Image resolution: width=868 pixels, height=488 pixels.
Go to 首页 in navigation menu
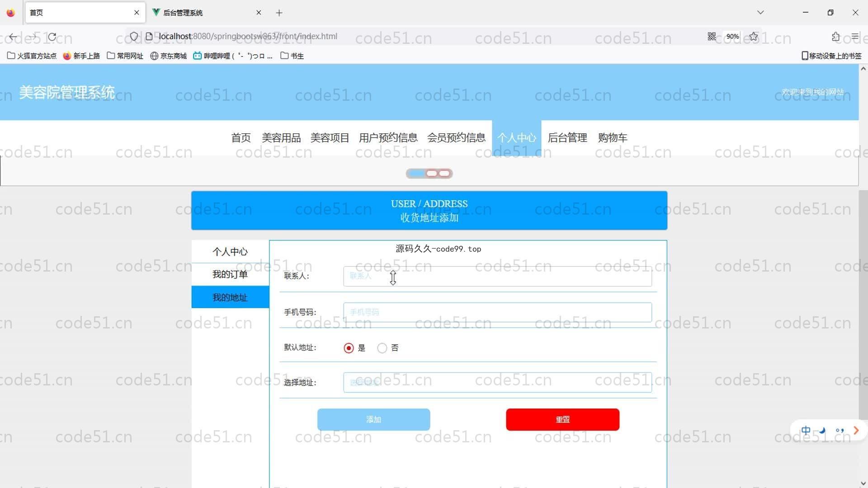tap(241, 138)
